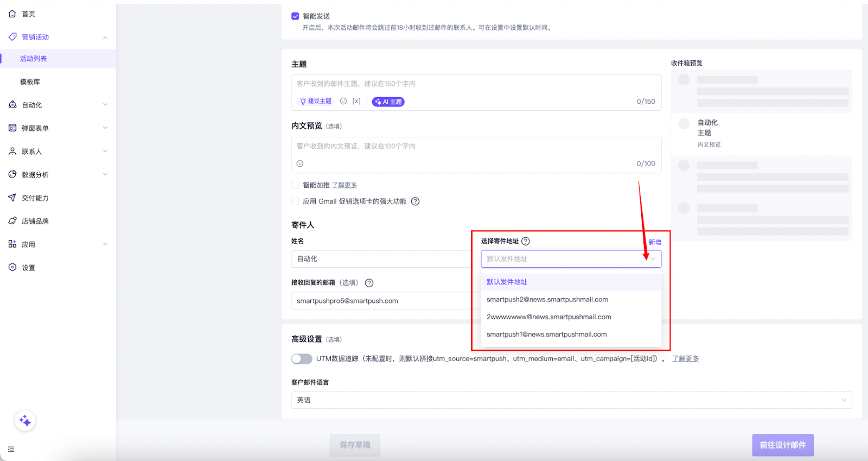Open the floating AI sparkle assistant
The height and width of the screenshot is (461, 868).
point(25,421)
